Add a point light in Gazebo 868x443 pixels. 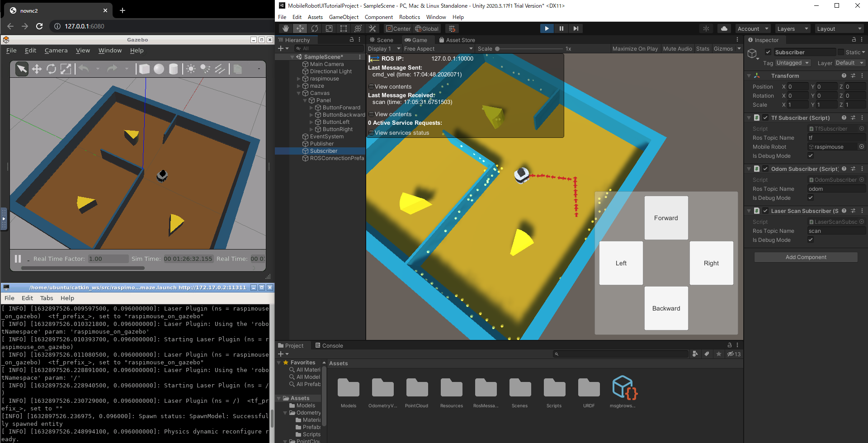191,69
